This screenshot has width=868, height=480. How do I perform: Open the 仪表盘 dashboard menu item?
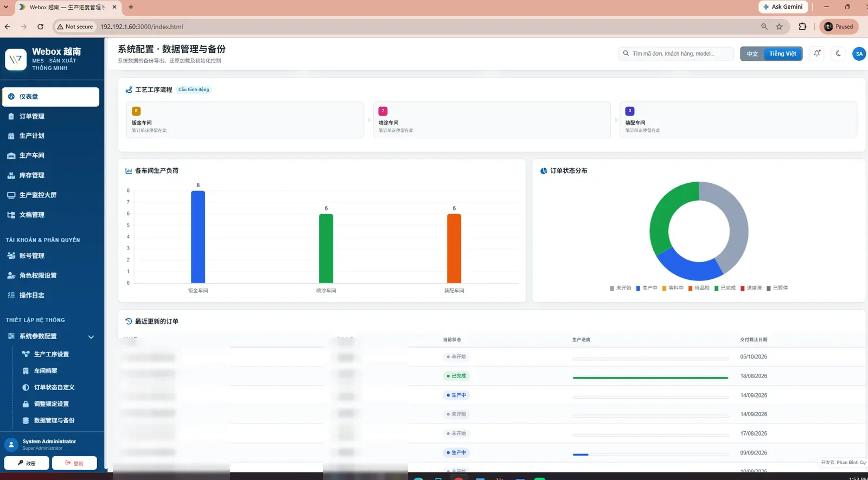(50, 97)
